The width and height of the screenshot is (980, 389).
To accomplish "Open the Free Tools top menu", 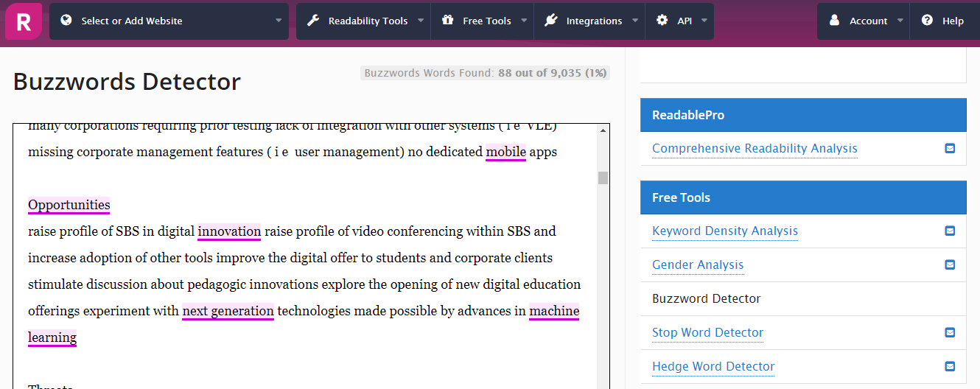I will point(482,21).
